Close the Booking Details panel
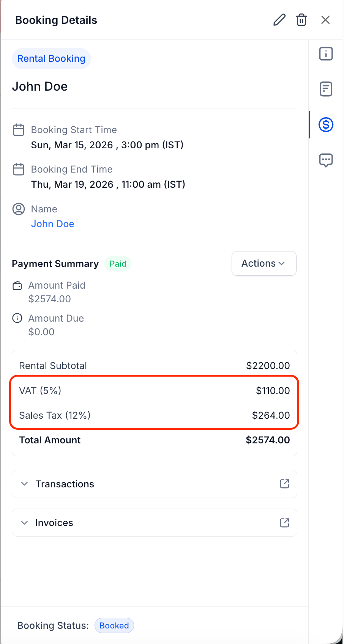 325,20
